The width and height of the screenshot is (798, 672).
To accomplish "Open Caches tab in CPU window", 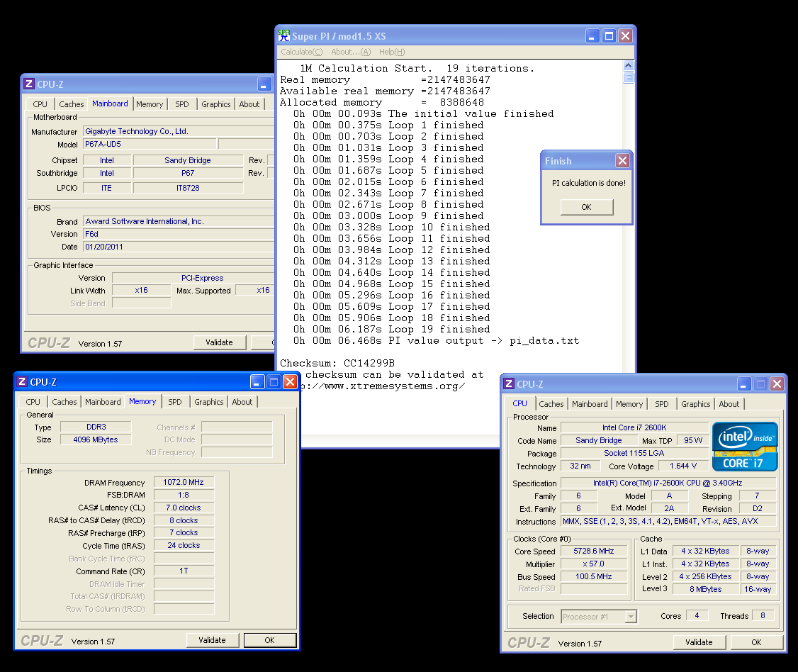I will pos(551,404).
